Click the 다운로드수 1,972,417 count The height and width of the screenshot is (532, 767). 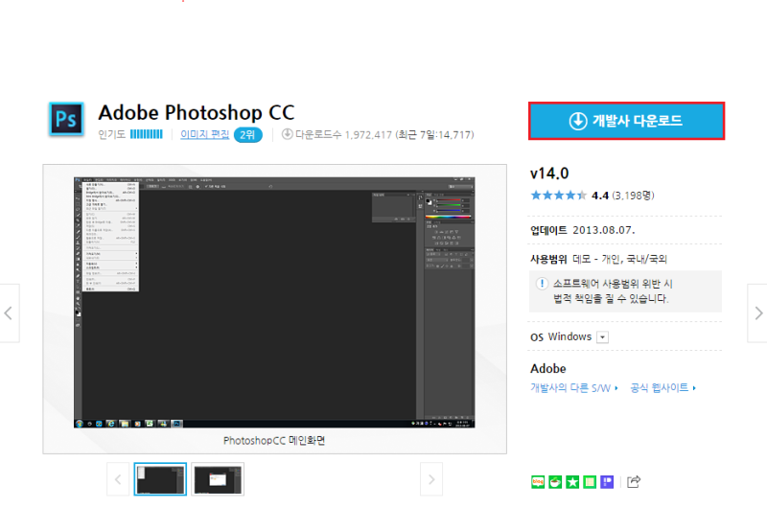tap(343, 134)
